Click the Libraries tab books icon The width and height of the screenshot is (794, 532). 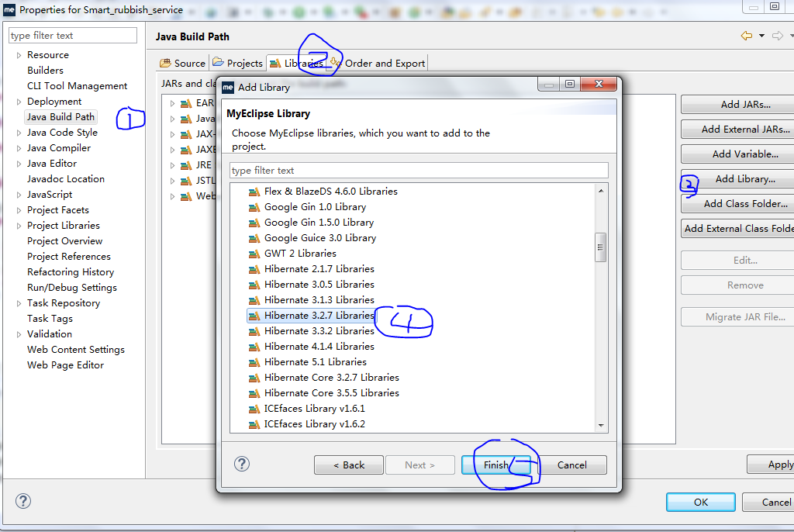coord(275,64)
